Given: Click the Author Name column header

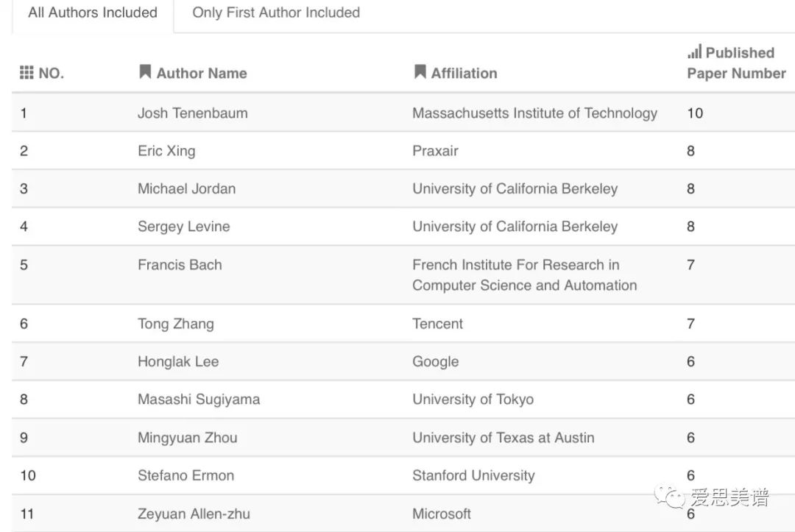Looking at the screenshot, I should click(x=202, y=73).
